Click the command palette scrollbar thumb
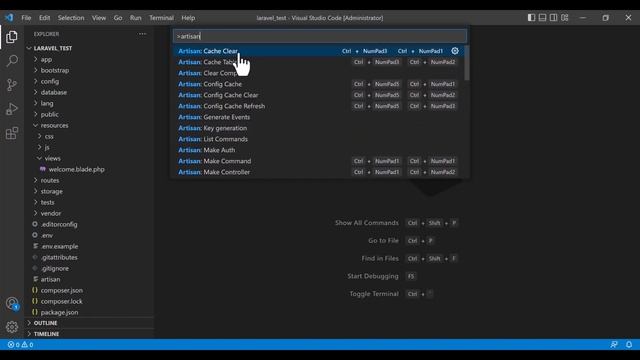This screenshot has width=640, height=360. pyautogui.click(x=467, y=63)
